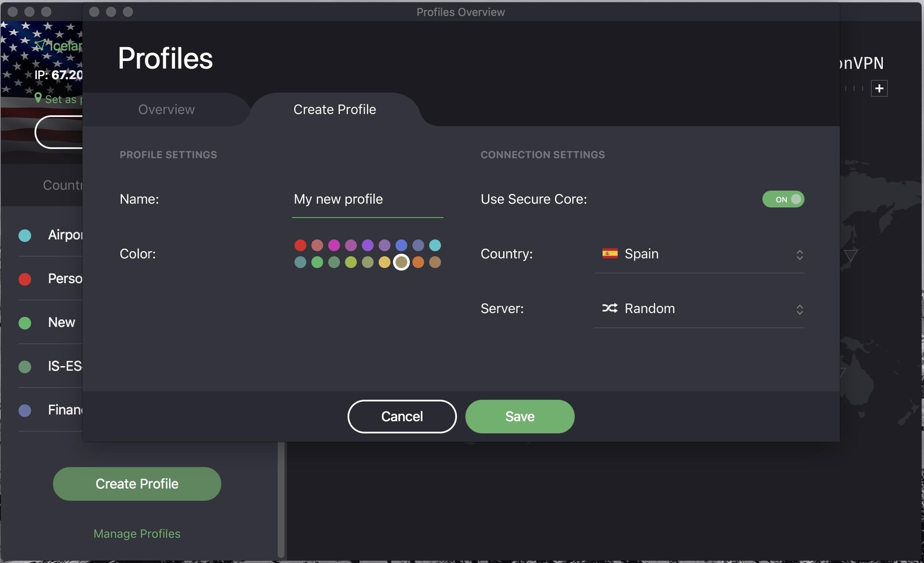Click the Airport profile icon
Viewport: 924px width, 563px height.
pyautogui.click(x=25, y=234)
